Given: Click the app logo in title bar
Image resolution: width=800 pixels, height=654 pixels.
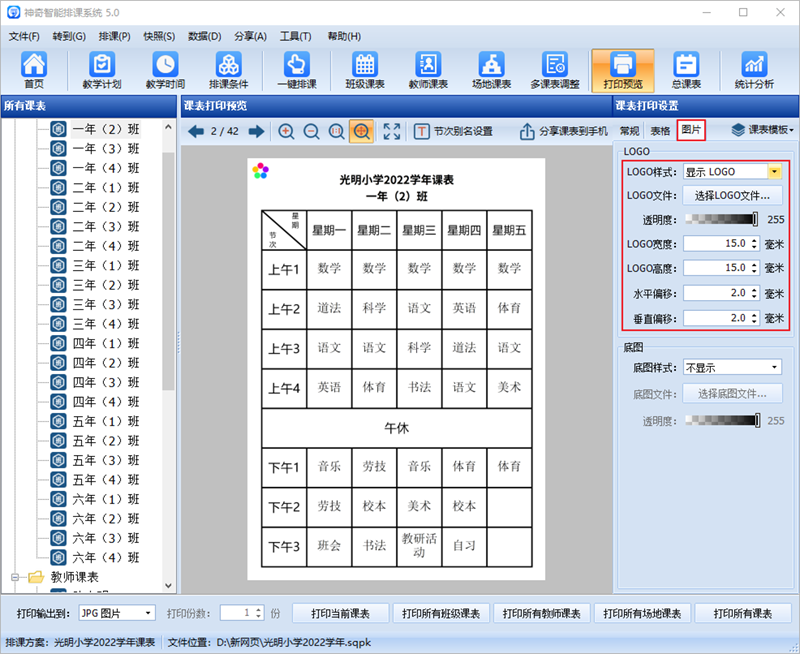Looking at the screenshot, I should point(13,12).
